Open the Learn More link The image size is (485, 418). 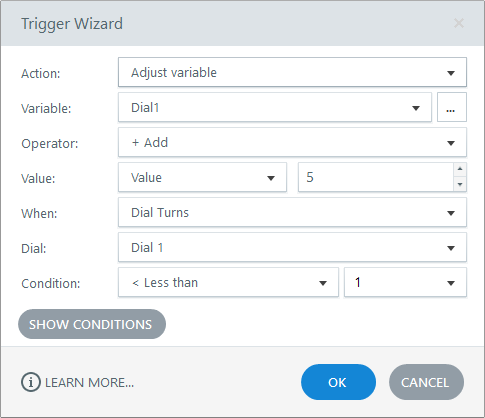[89, 382]
